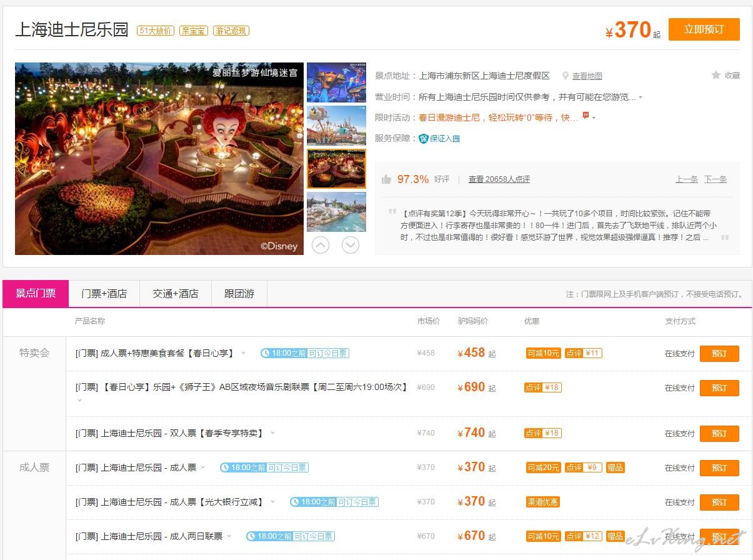The width and height of the screenshot is (753, 560).
Task: Click the 游记返现 tag
Action: 231,31
